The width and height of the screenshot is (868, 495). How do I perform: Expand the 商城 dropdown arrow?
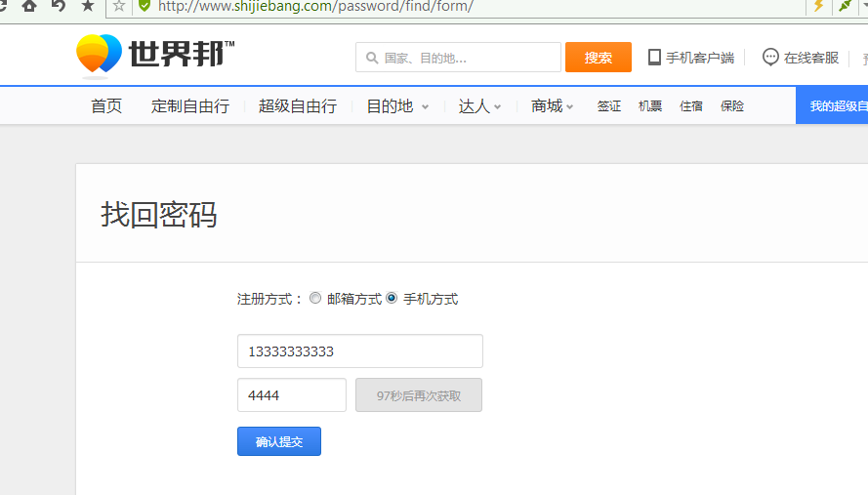point(569,106)
